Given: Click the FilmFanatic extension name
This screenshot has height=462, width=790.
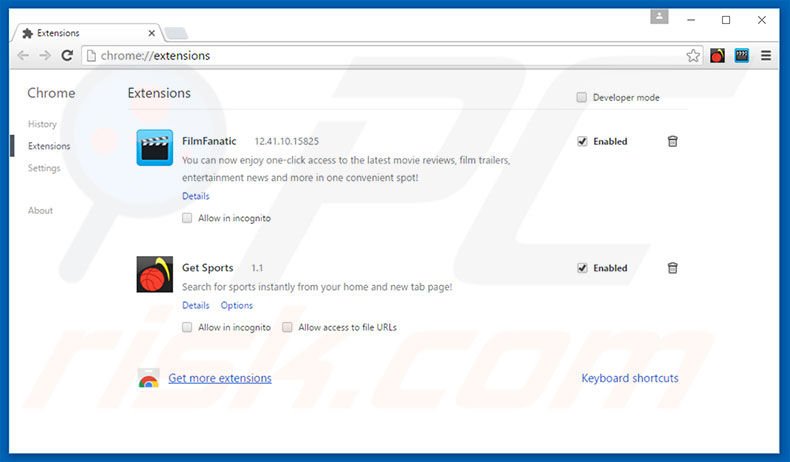Looking at the screenshot, I should point(209,141).
